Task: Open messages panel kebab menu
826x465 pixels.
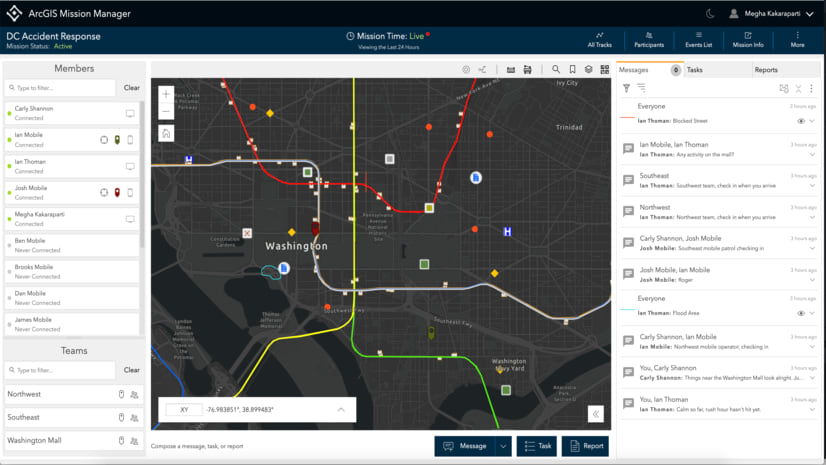Action: pos(811,88)
